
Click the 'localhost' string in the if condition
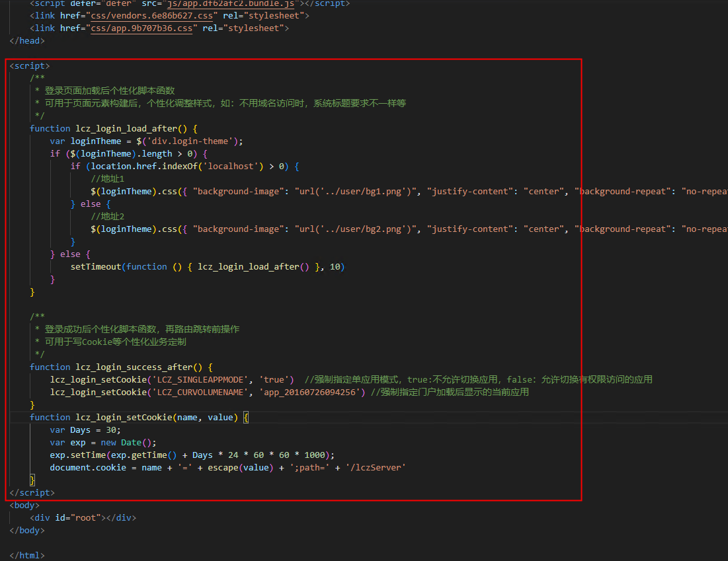(x=235, y=166)
